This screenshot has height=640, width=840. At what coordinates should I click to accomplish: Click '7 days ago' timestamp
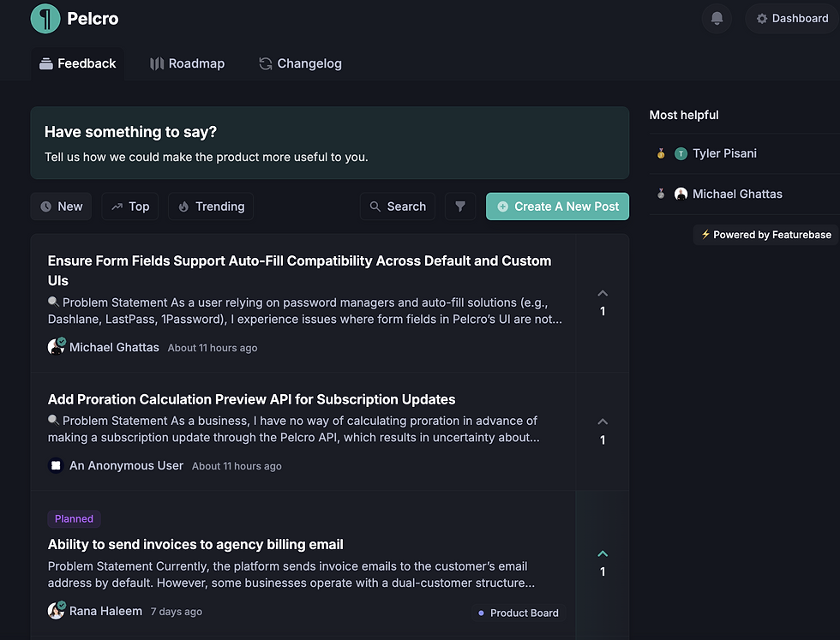177,611
